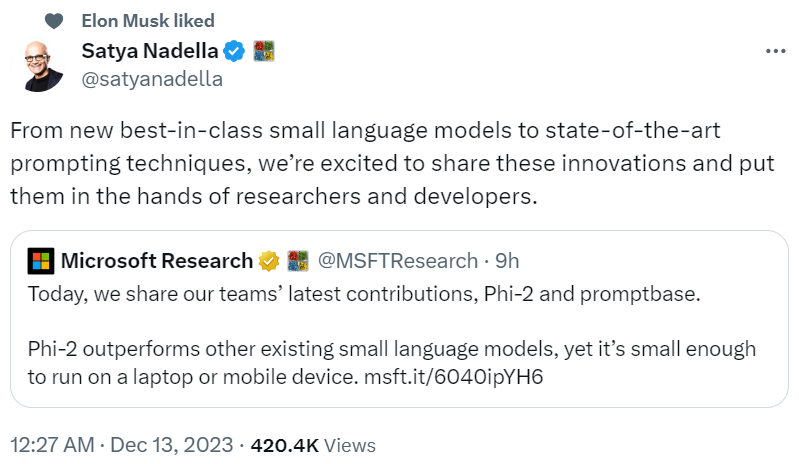The height and width of the screenshot is (464, 799).
Task: Click the affiliation badge after Satya Nadella's checkmark
Action: coord(263,49)
